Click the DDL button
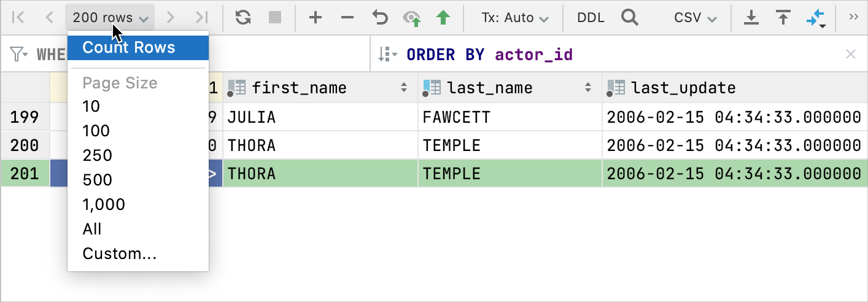The width and height of the screenshot is (868, 302). click(x=591, y=17)
